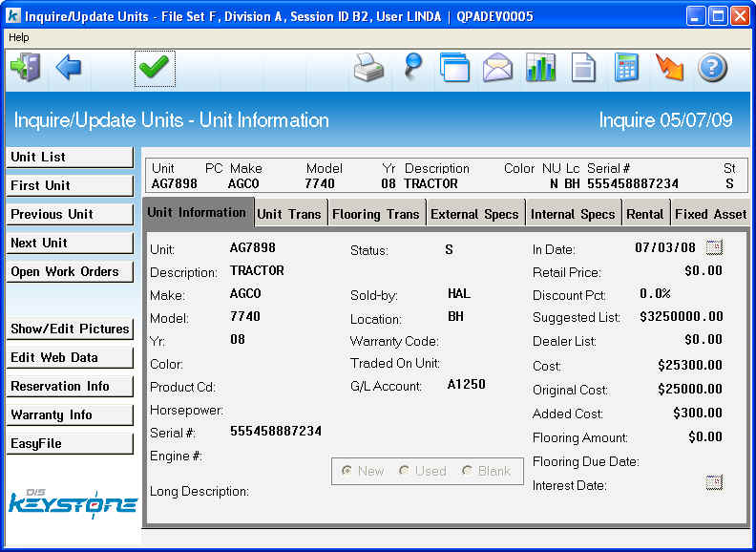
Task: Click the green checkmark accept icon
Action: click(x=154, y=68)
